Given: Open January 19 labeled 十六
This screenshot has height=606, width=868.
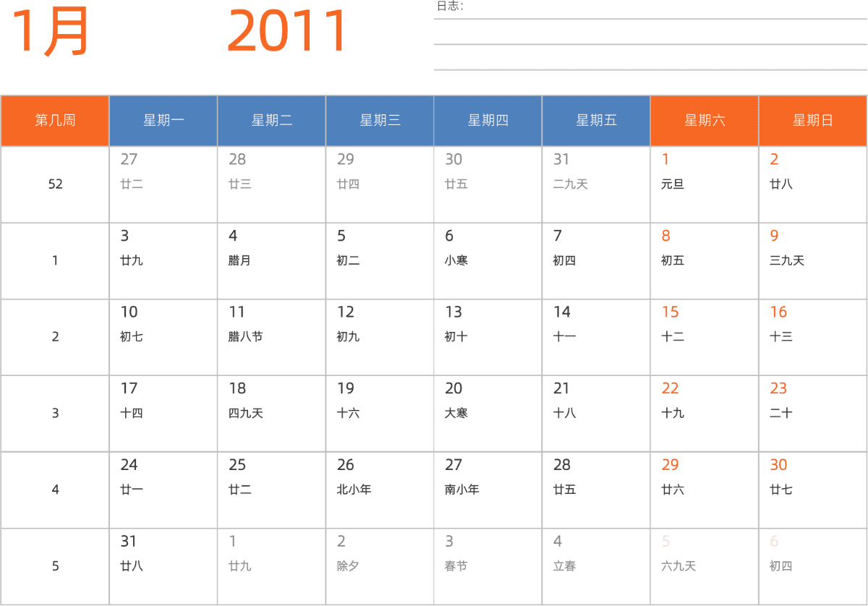Looking at the screenshot, I should 380,414.
